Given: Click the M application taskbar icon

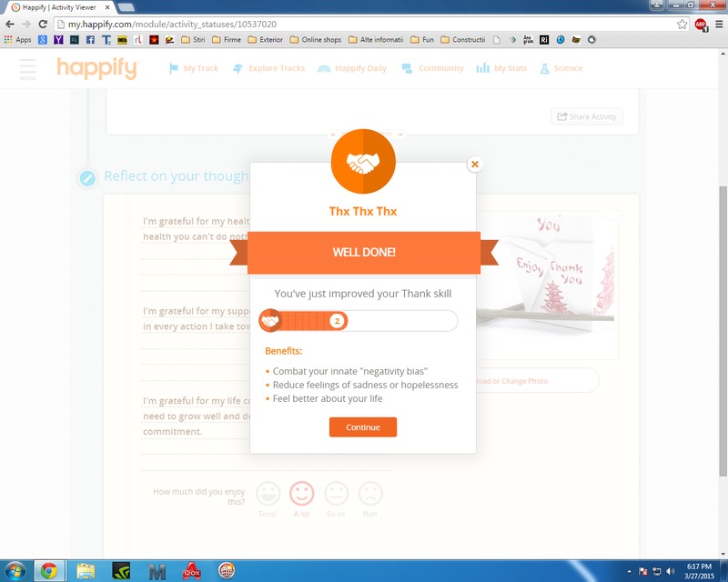Looking at the screenshot, I should (x=157, y=571).
